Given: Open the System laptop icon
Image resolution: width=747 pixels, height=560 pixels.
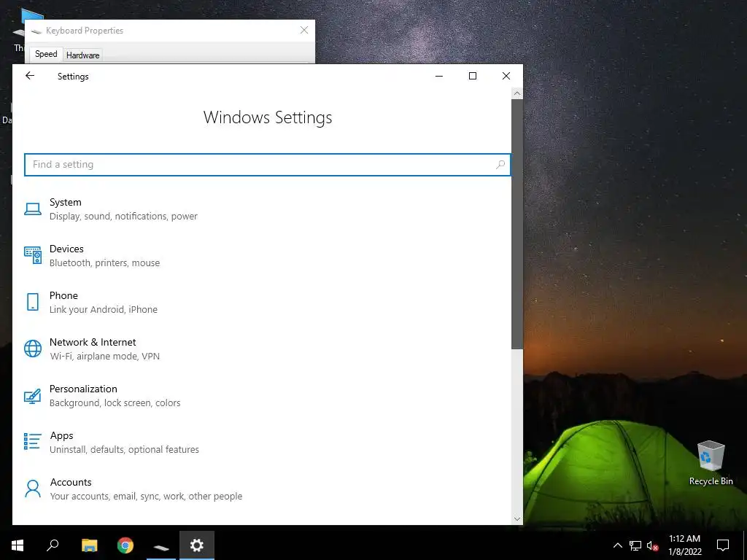Looking at the screenshot, I should point(32,209).
